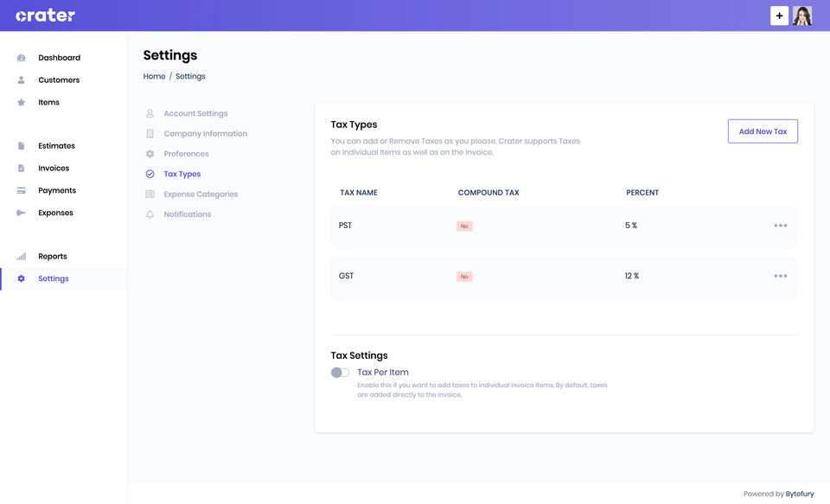Follow the Home breadcrumb link
This screenshot has height=504, width=830.
pyautogui.click(x=154, y=76)
